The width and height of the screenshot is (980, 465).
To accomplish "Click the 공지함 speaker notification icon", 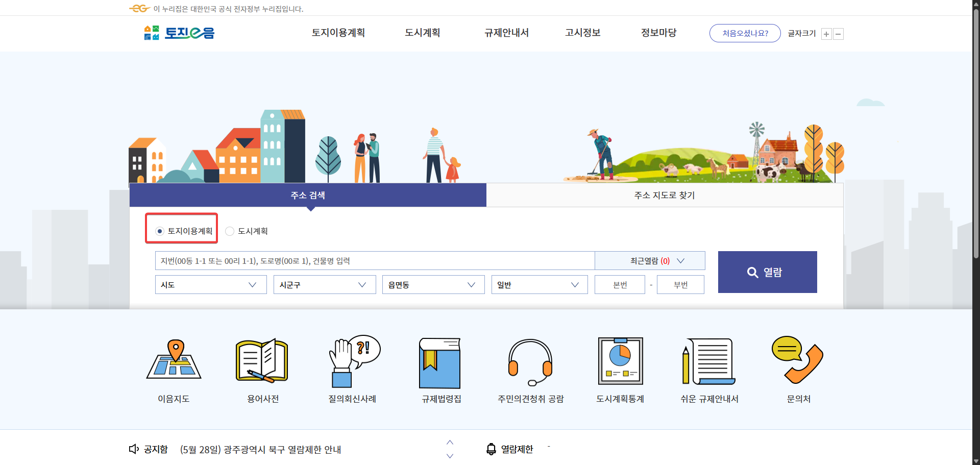I will (133, 449).
